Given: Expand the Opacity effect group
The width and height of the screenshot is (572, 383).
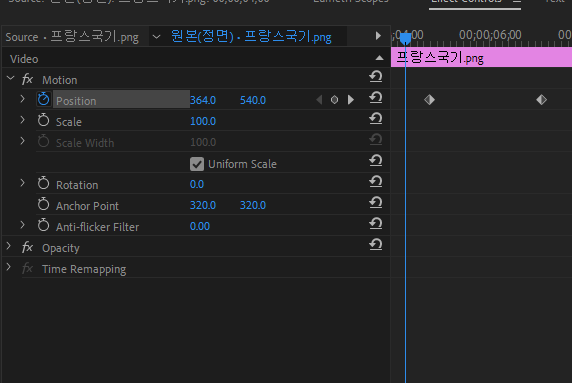Looking at the screenshot, I should pos(8,246).
